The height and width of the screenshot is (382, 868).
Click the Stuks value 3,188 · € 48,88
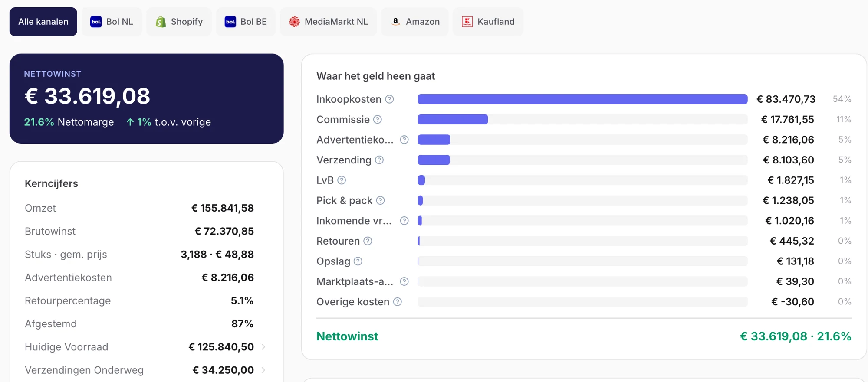(217, 255)
